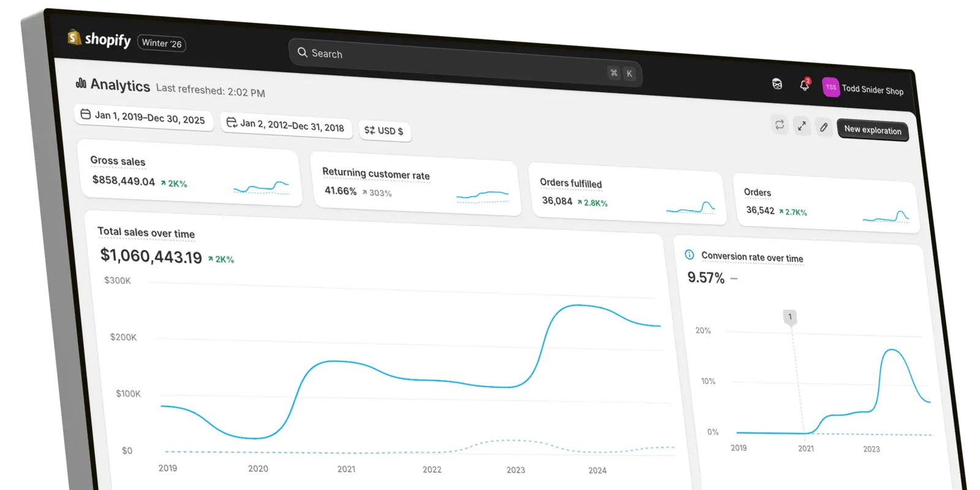Click the Orders fulfilled sparkline

coord(691,208)
